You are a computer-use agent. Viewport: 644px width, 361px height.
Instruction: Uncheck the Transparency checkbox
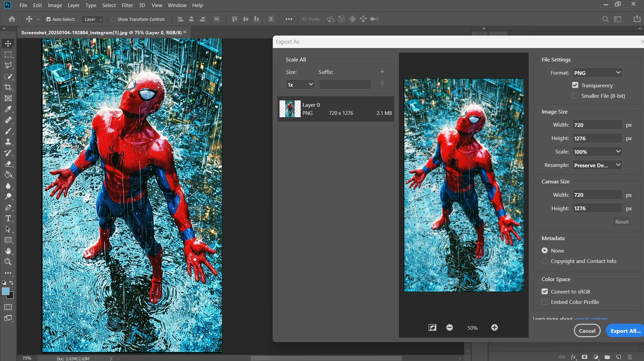[x=575, y=85]
